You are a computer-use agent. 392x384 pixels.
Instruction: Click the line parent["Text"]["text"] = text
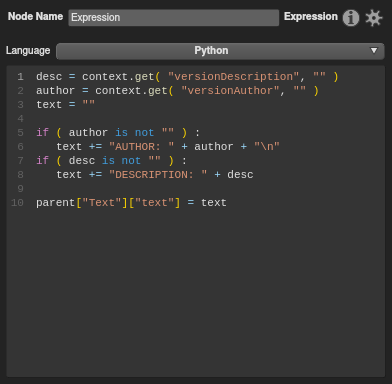click(x=131, y=203)
